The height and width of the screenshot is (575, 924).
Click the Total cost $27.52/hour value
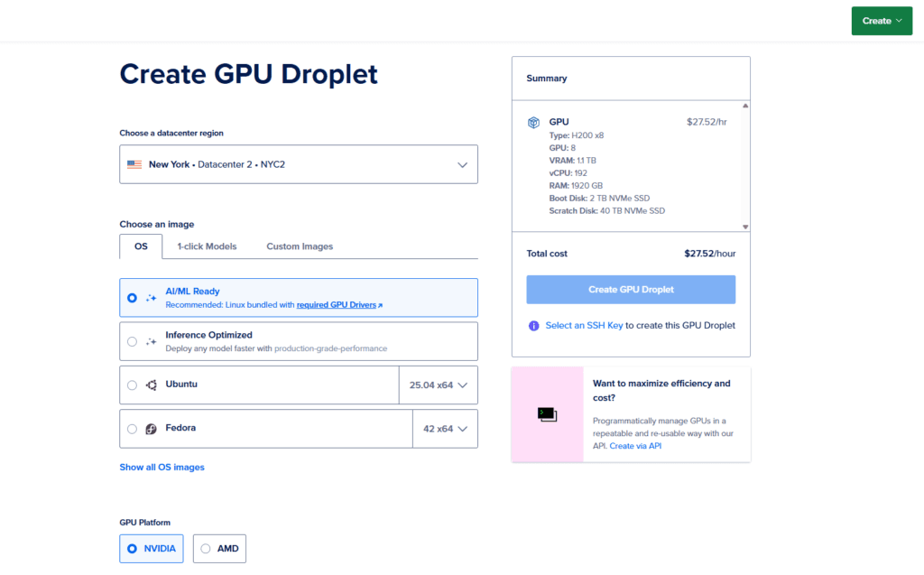coord(709,254)
